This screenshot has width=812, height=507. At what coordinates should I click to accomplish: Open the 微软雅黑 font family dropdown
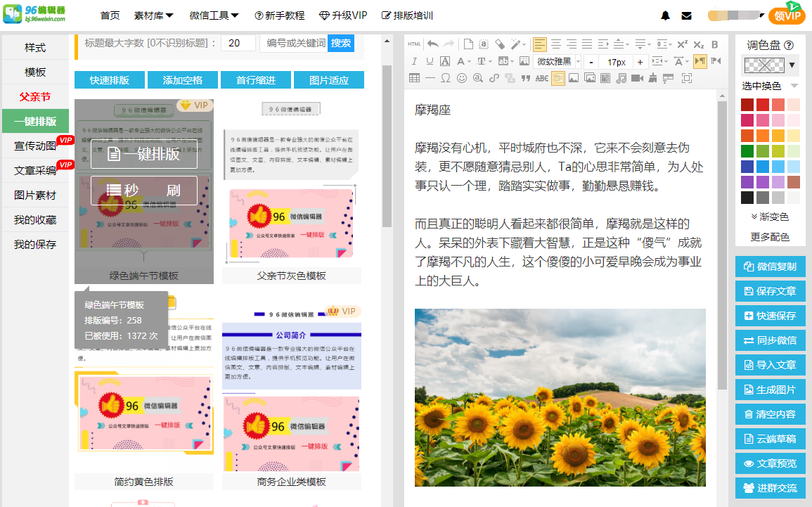point(554,62)
